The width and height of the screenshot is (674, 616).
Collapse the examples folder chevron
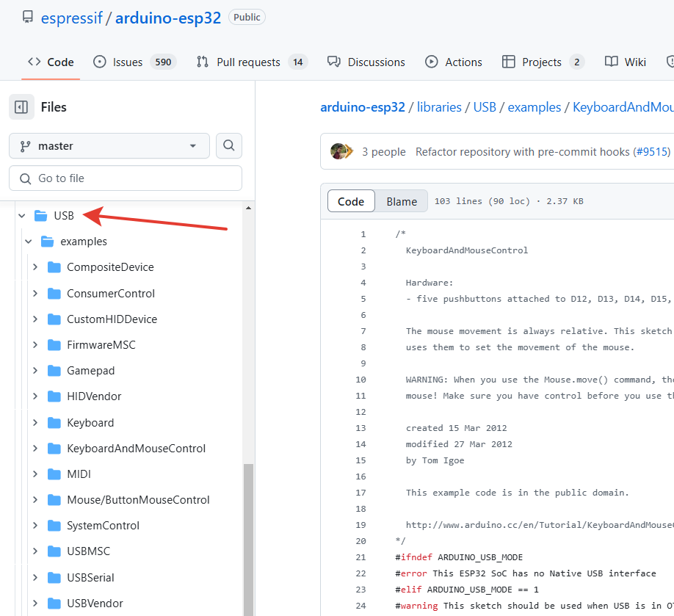point(29,242)
